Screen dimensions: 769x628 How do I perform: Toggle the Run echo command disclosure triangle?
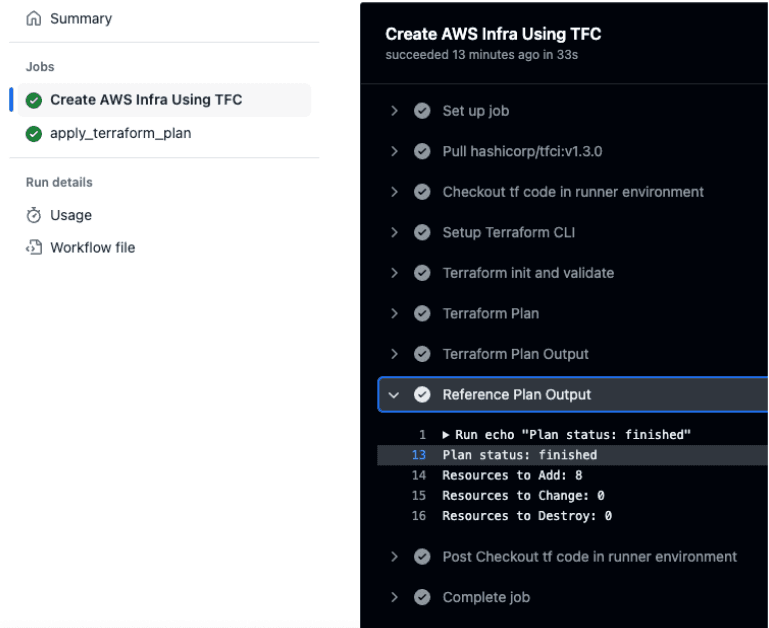tap(446, 435)
